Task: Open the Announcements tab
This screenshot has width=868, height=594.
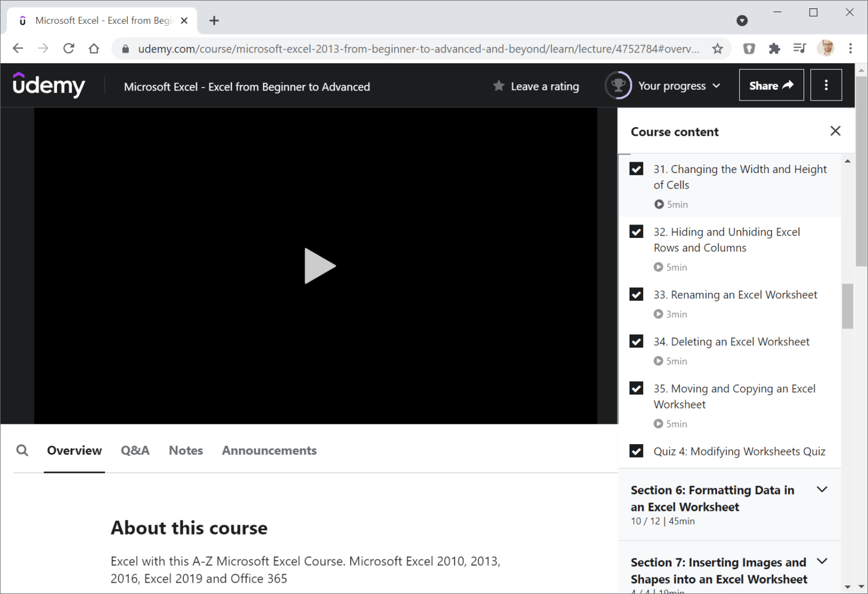Action: coord(269,450)
